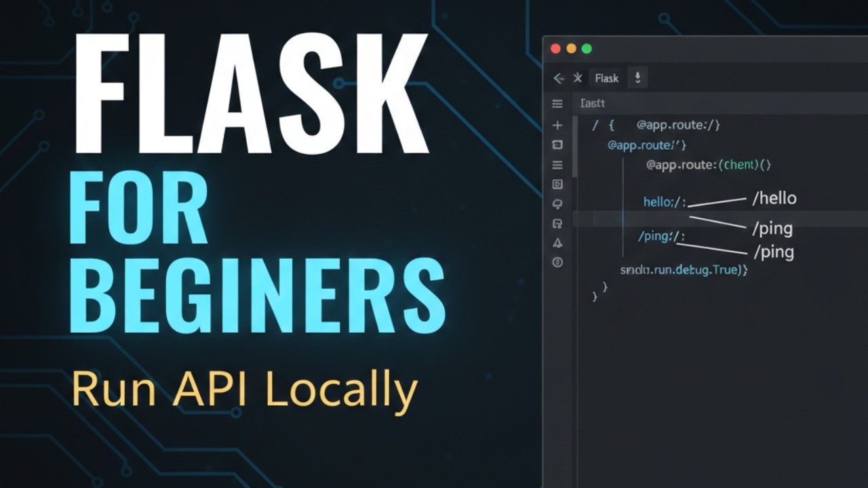This screenshot has height=488, width=868.
Task: Click the play-square icon in the sidebar
Action: (557, 184)
